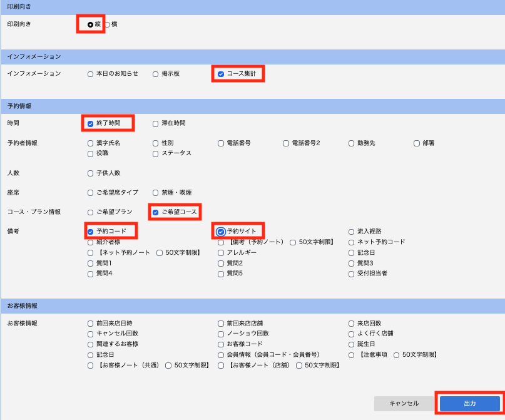Uncheck the コース集計 checkbox

coord(221,74)
